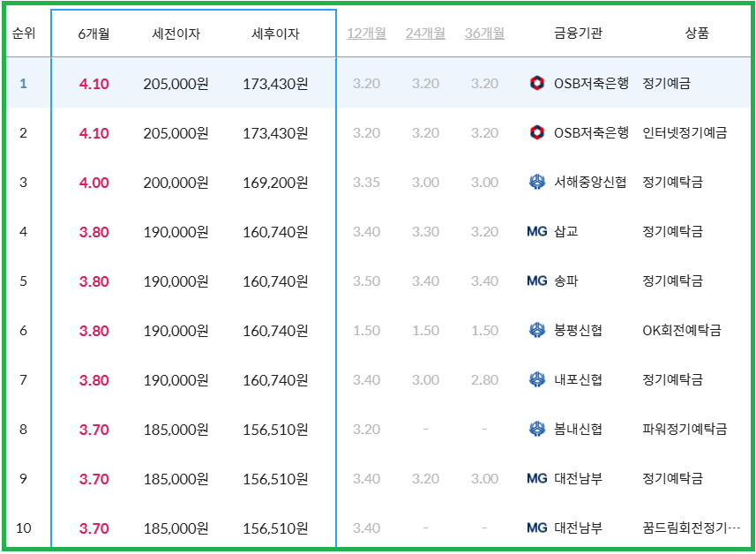This screenshot has height=554, width=756.
Task: Click 4.10 rate in rank 1 row
Action: coord(94,84)
